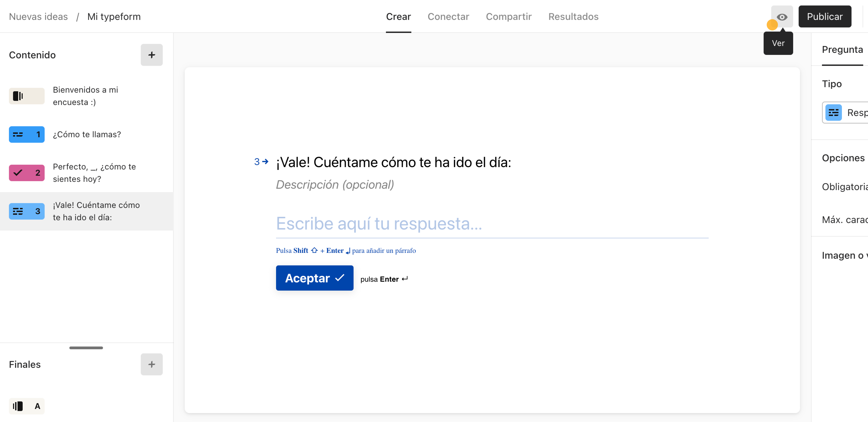
Task: Add new content with plus button
Action: point(152,55)
